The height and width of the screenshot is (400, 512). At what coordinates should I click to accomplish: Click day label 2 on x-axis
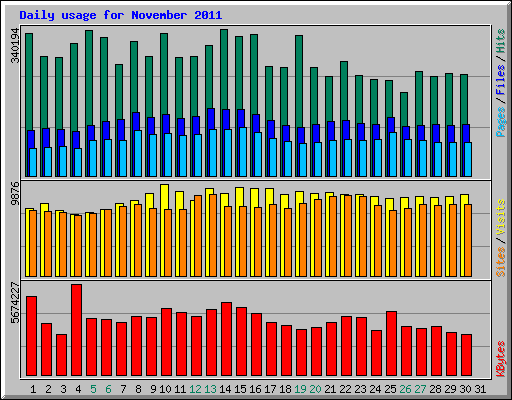point(48,389)
